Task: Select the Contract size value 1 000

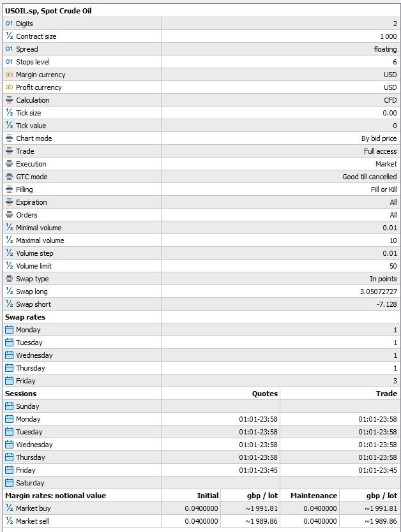Action: click(x=388, y=36)
